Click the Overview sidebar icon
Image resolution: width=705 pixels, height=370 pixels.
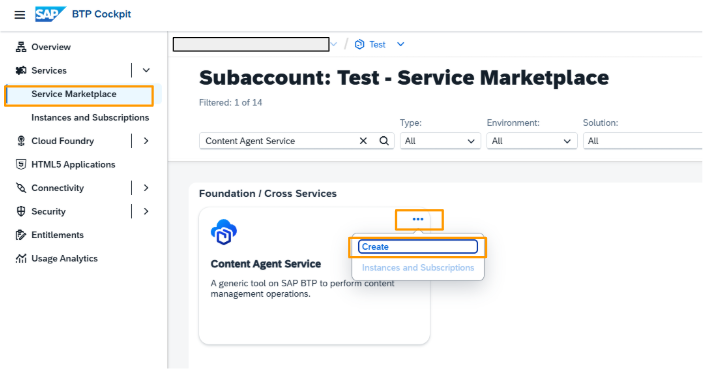pyautogui.click(x=21, y=47)
